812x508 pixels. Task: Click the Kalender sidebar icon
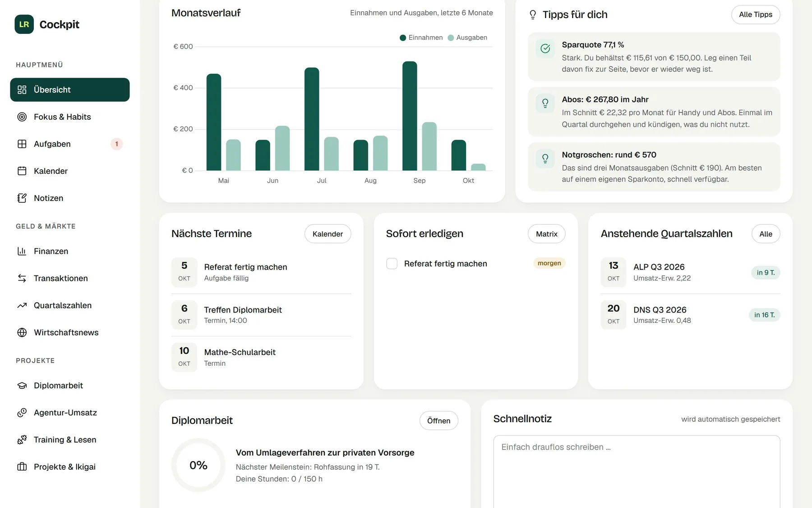(22, 171)
